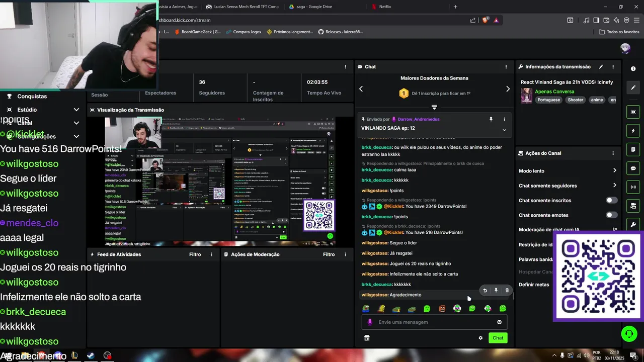644x362 pixels.
Task: Go to next top donors slide
Action: pyautogui.click(x=508, y=88)
